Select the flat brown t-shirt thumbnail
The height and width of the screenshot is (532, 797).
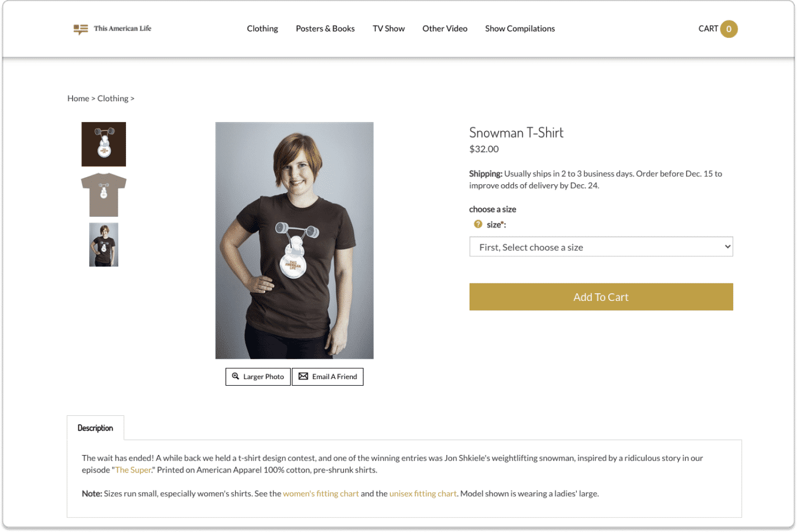[104, 195]
